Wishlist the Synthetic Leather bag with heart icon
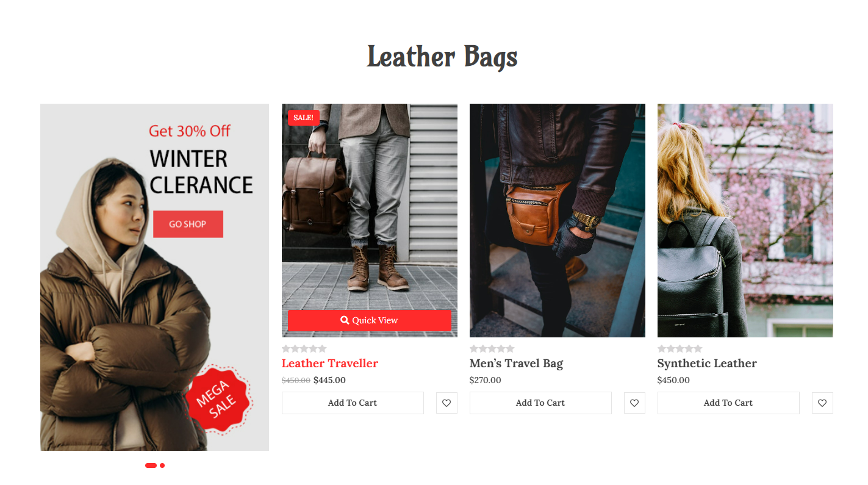Screen dimensions: 868x485 [822, 403]
